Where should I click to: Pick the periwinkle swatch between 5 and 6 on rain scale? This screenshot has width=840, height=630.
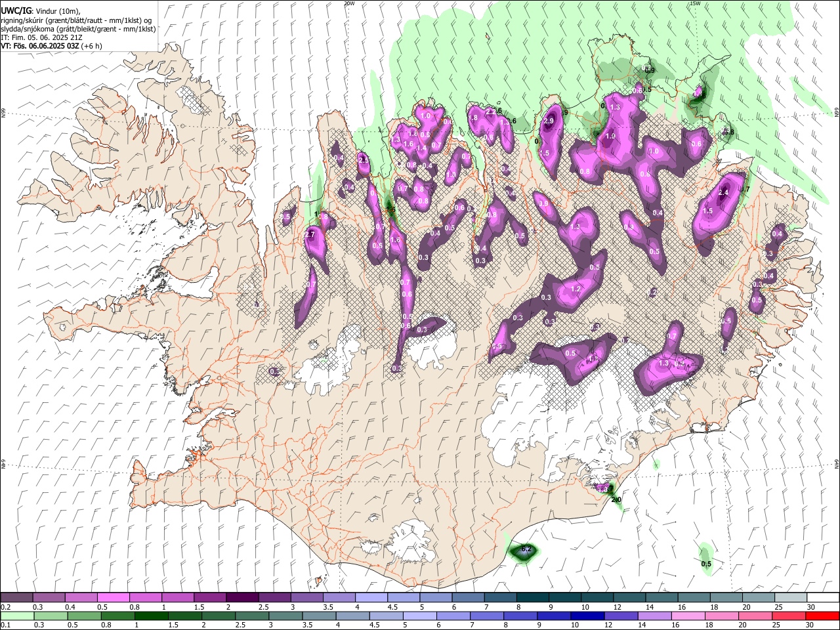tap(419, 616)
